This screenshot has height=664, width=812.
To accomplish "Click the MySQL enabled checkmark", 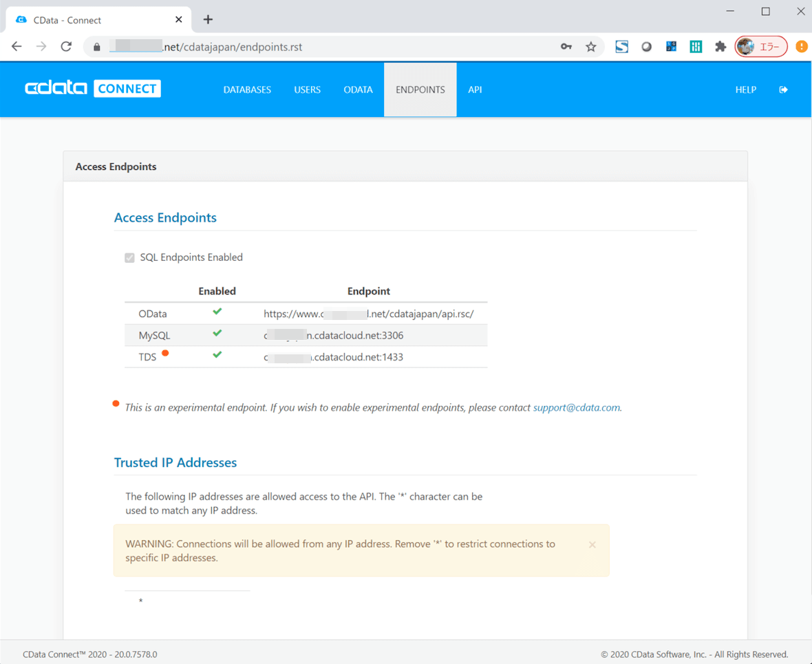I will pos(217,333).
